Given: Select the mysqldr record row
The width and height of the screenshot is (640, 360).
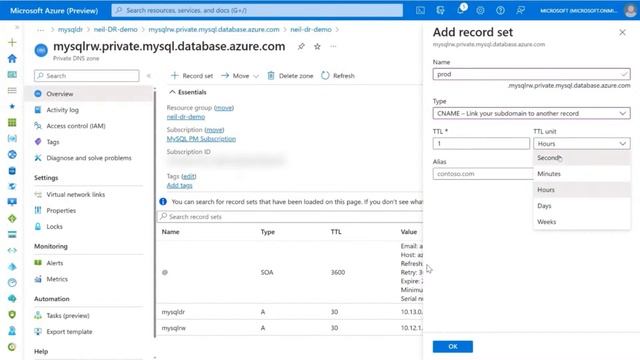Looking at the screenshot, I should pyautogui.click(x=290, y=312).
